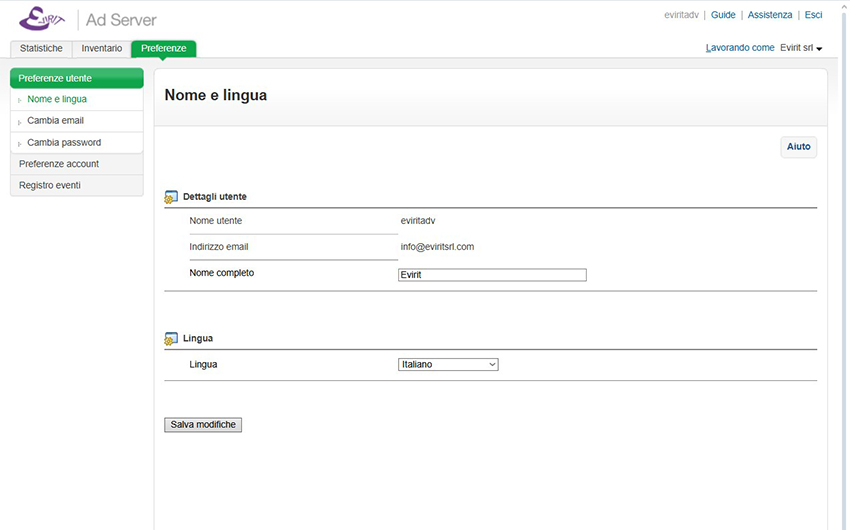This screenshot has width=850, height=530.
Task: Click the Dettagli utente section icon
Action: coord(171,197)
